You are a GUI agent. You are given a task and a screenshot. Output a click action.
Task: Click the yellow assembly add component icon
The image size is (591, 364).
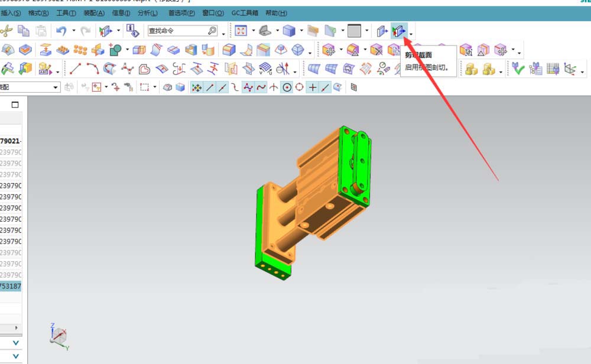(471, 69)
